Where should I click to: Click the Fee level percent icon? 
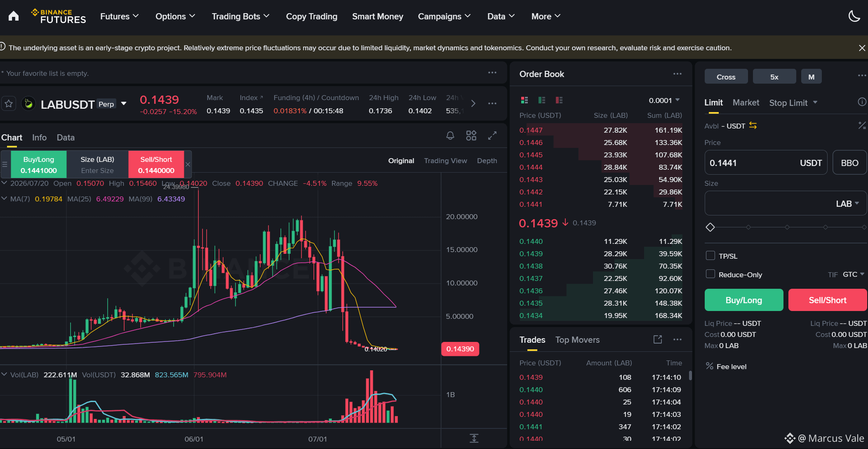pyautogui.click(x=709, y=366)
